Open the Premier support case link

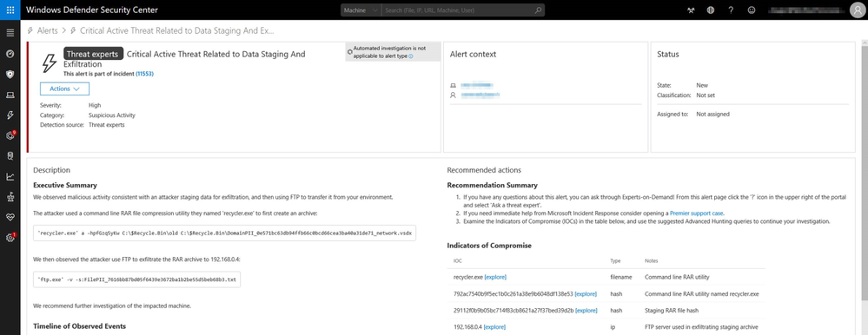[696, 213]
